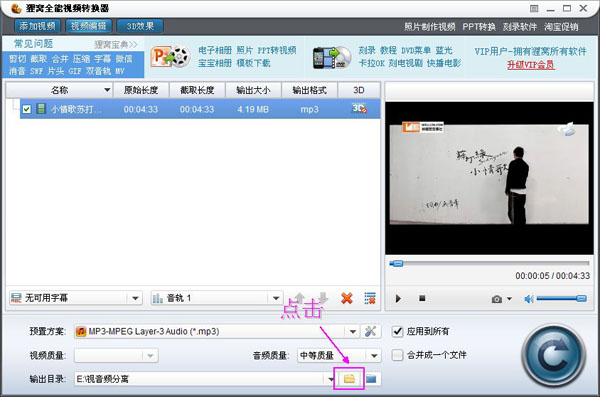Click the 3D icon in the file row
600x397 pixels.
click(359, 109)
